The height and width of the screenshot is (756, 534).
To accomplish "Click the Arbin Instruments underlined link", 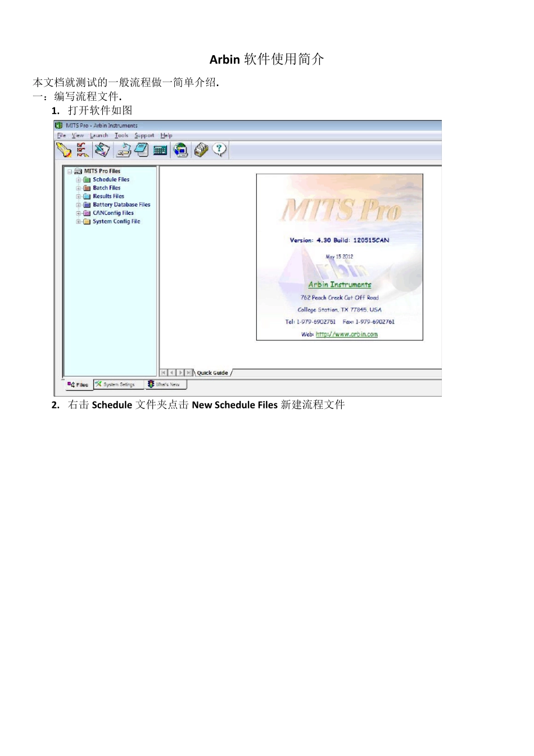I will click(x=340, y=285).
